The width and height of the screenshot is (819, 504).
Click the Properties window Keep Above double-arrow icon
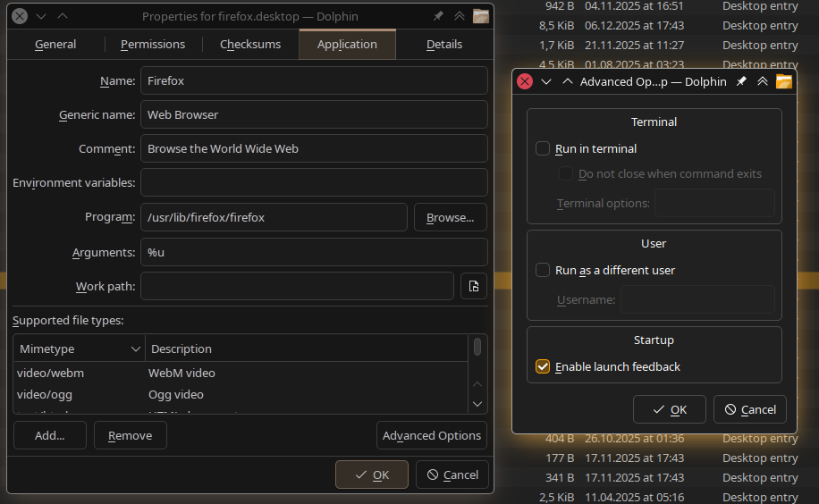pos(460,16)
